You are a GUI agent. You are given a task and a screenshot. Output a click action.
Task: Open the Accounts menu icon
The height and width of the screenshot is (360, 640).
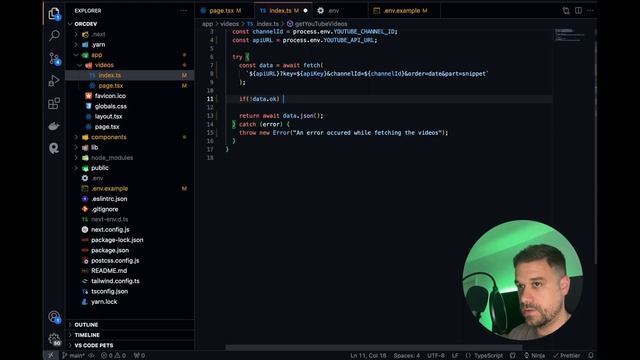(x=54, y=317)
